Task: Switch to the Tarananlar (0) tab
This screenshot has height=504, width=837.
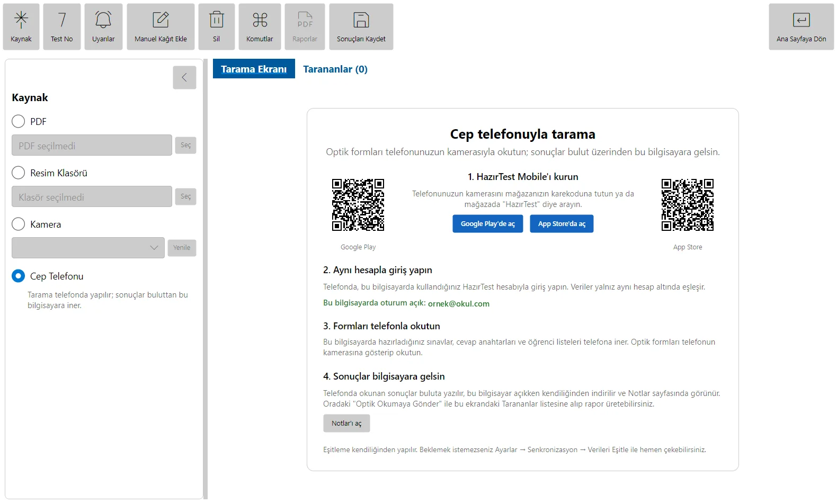Action: [x=335, y=69]
